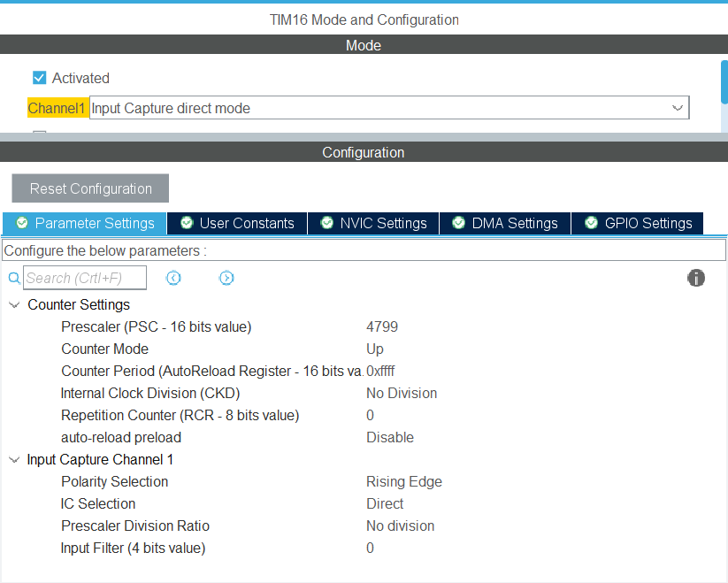
Task: Select the Prescaler value 4799
Action: click(382, 326)
